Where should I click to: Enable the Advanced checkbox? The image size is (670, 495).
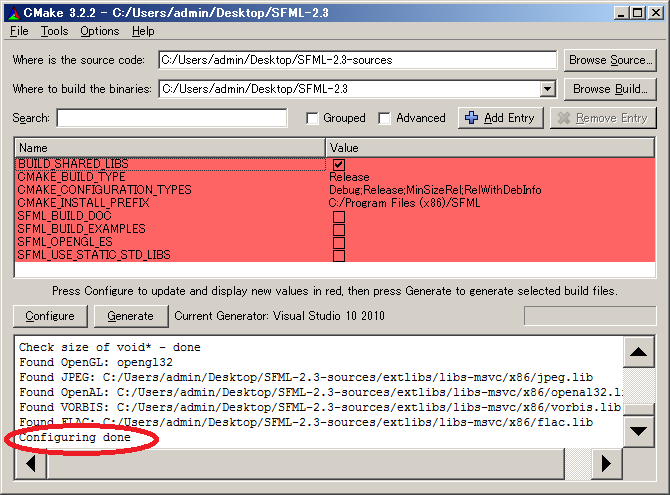[x=384, y=118]
